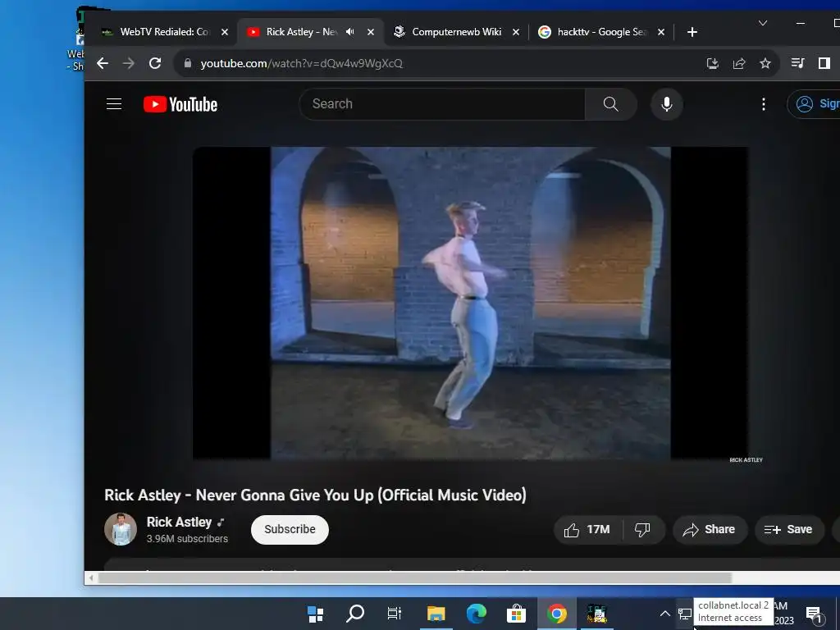Open the notification center icon
Screen dimensions: 840x630
point(814,614)
